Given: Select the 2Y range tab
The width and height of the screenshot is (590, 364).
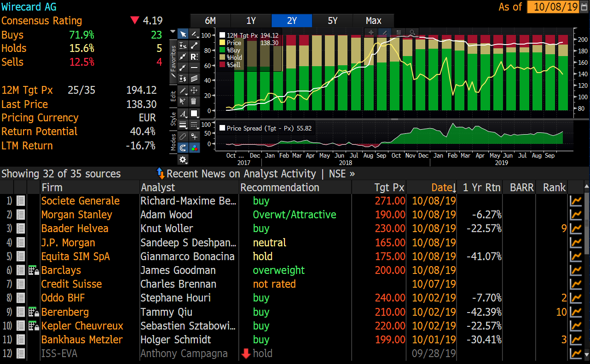Looking at the screenshot, I should click(292, 21).
